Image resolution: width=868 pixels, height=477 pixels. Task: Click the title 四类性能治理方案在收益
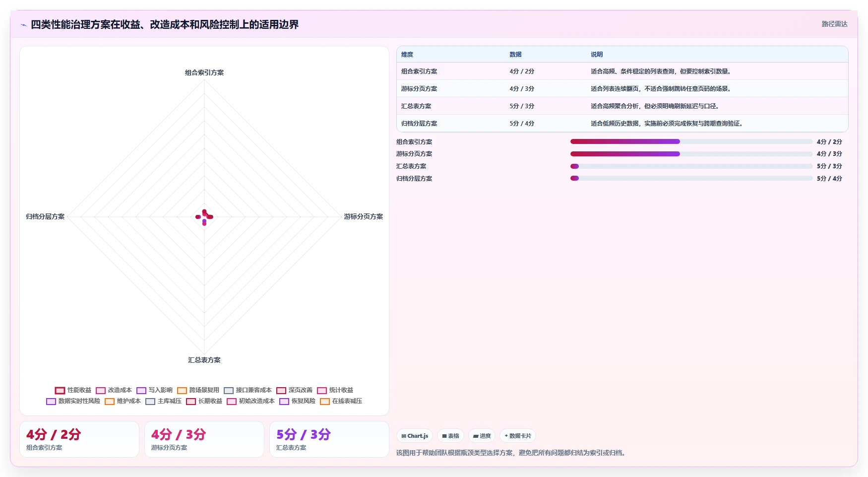[x=165, y=24]
